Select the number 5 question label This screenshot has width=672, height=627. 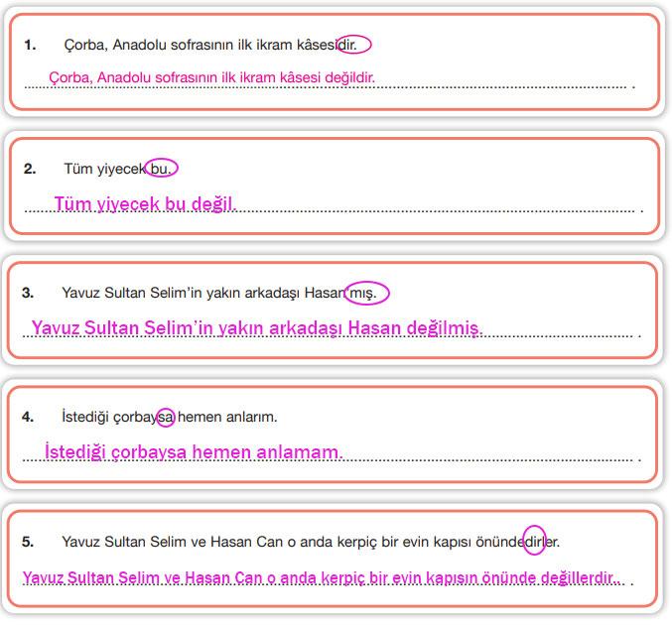click(28, 542)
